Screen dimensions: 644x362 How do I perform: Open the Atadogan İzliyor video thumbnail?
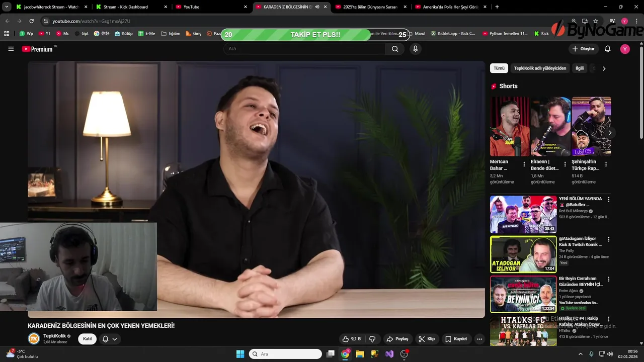tap(523, 254)
